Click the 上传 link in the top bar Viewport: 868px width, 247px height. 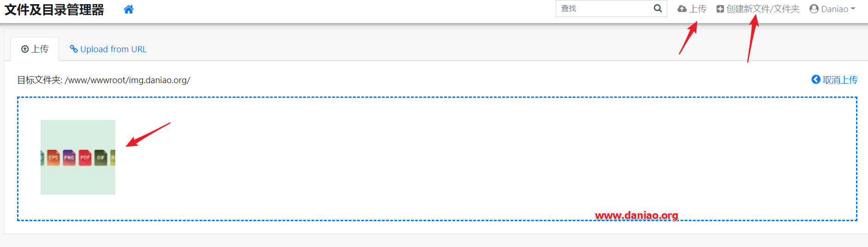[x=692, y=9]
